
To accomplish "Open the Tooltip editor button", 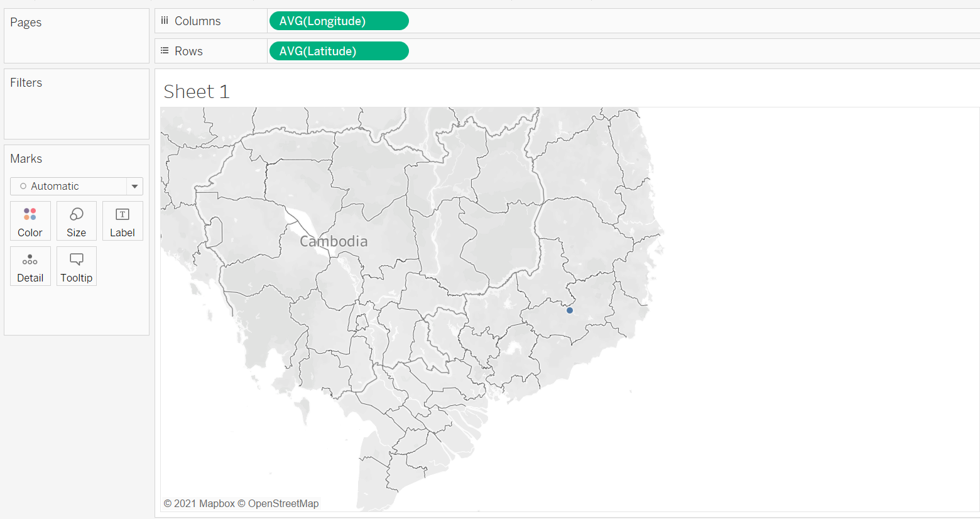I will (x=76, y=266).
